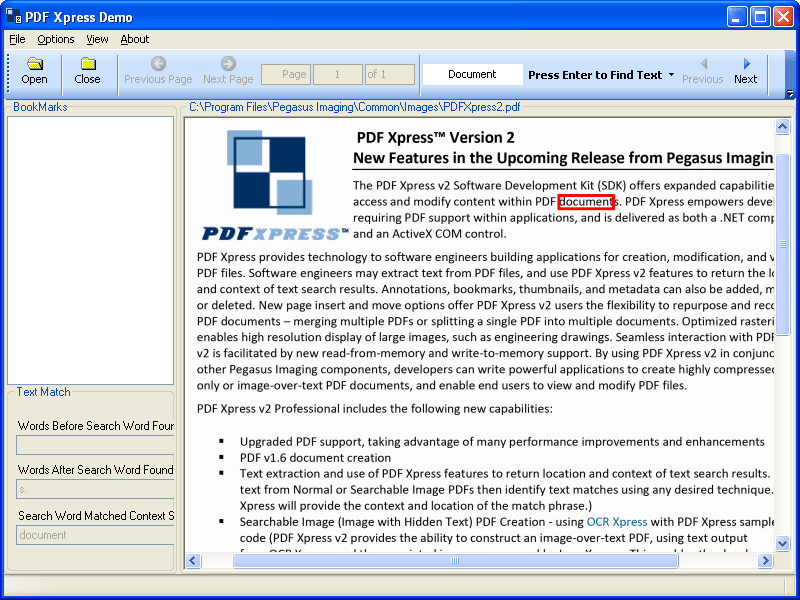Maximize the PDF Xpress Demo window
Viewport: 800px width, 600px height.
(x=760, y=17)
